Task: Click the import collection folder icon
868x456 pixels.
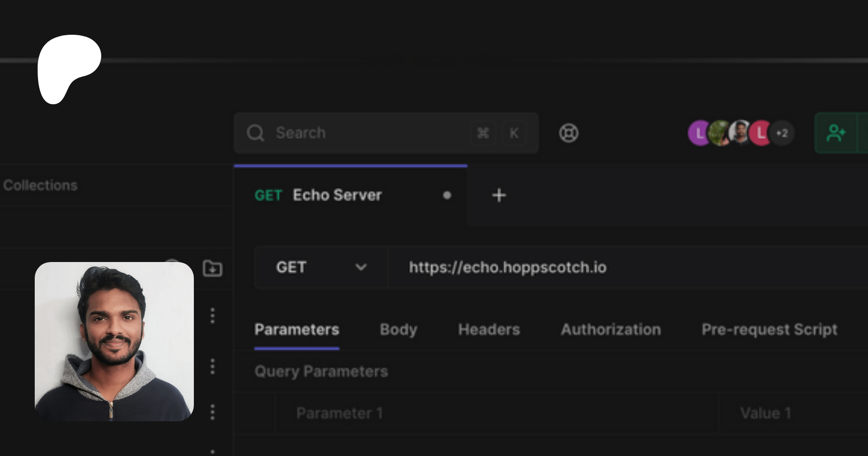Action: [212, 268]
